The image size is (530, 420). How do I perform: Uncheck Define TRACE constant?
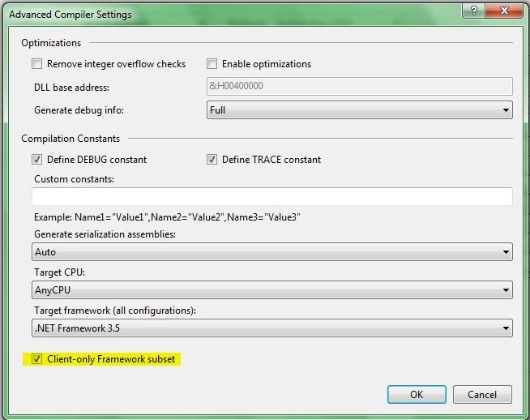point(212,160)
